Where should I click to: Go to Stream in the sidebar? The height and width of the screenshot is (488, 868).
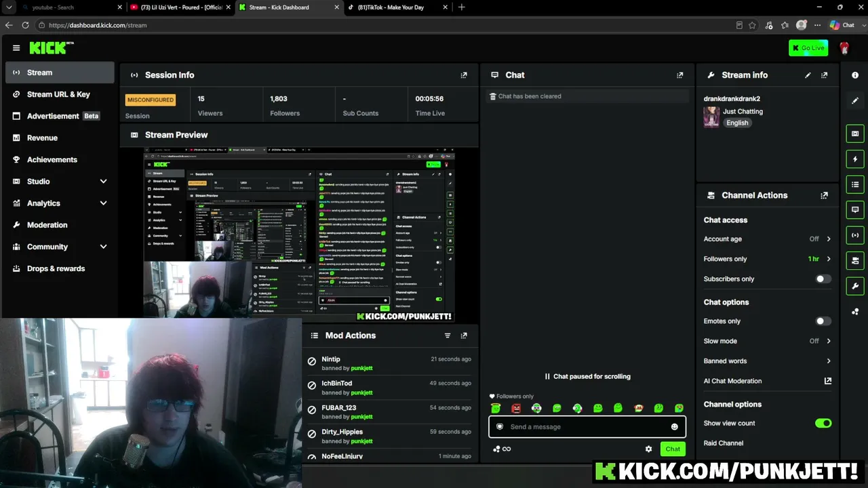(60, 73)
